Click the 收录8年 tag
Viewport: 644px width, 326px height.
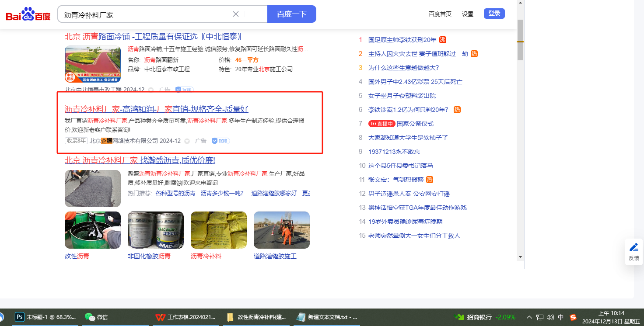pyautogui.click(x=77, y=141)
